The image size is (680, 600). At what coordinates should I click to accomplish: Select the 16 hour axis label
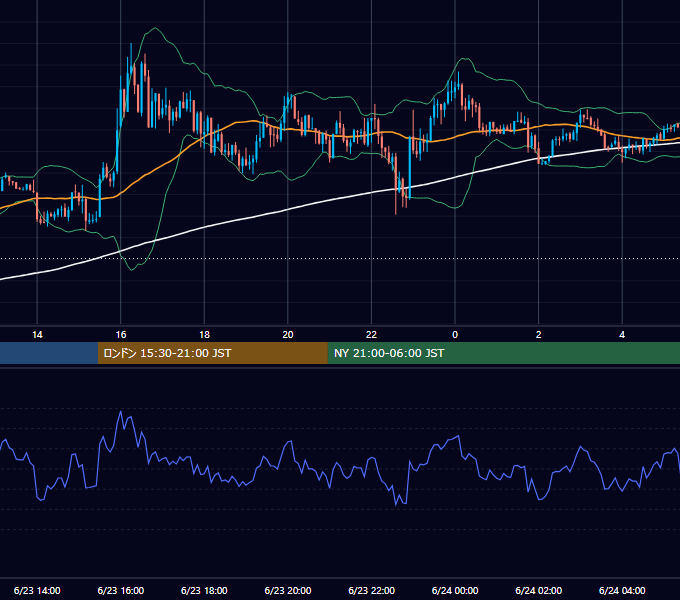coord(121,334)
